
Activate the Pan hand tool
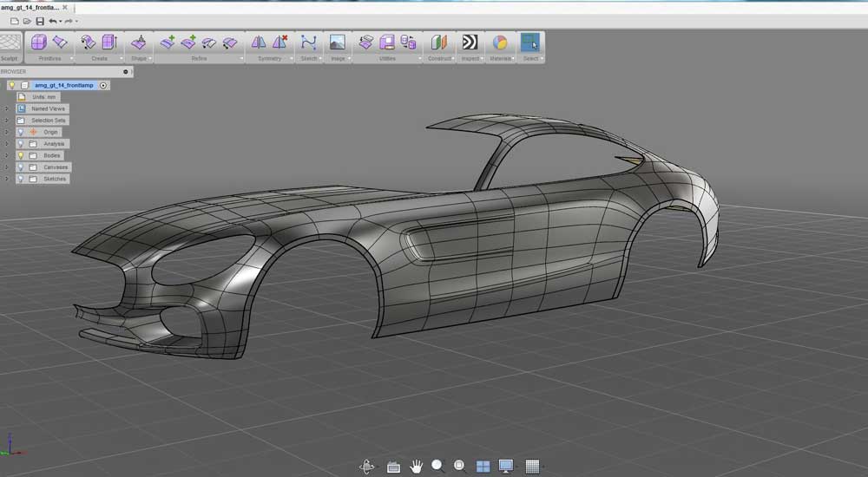(416, 467)
